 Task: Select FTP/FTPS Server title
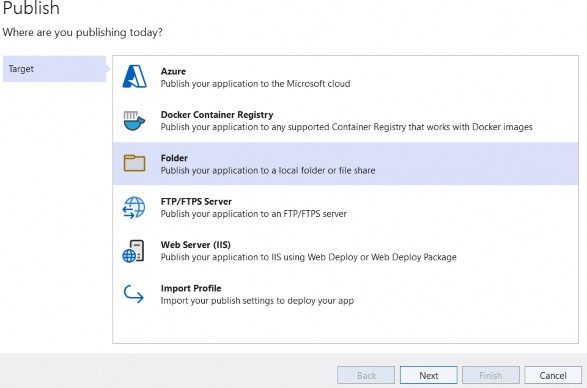coord(196,201)
